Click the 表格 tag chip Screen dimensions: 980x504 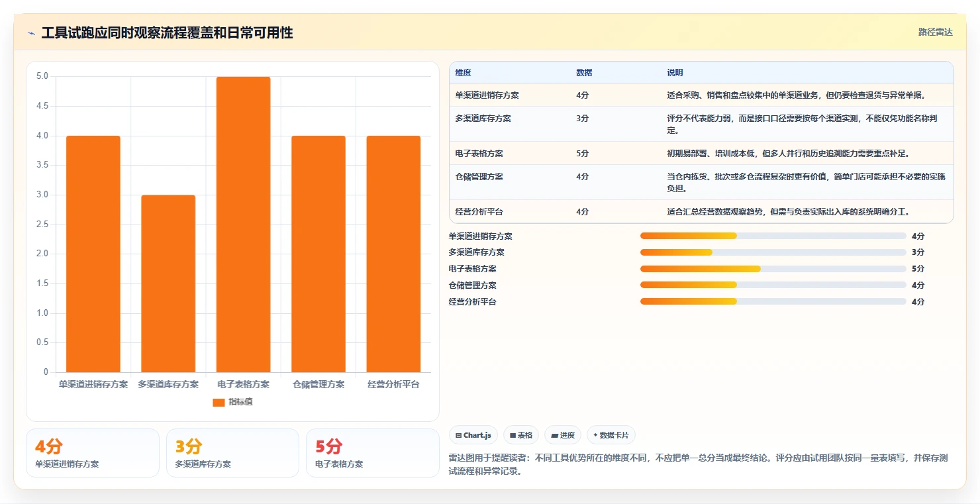[521, 435]
